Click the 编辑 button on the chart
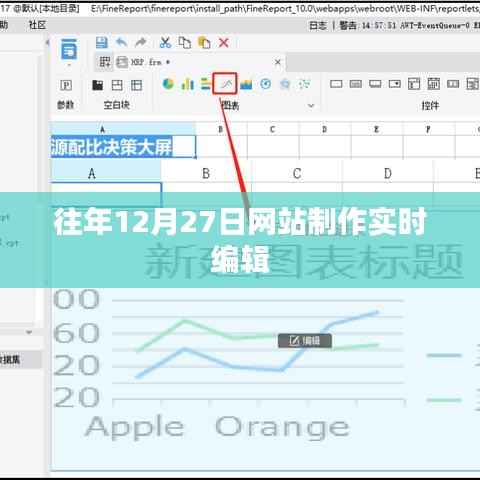480x480 pixels. 305,341
